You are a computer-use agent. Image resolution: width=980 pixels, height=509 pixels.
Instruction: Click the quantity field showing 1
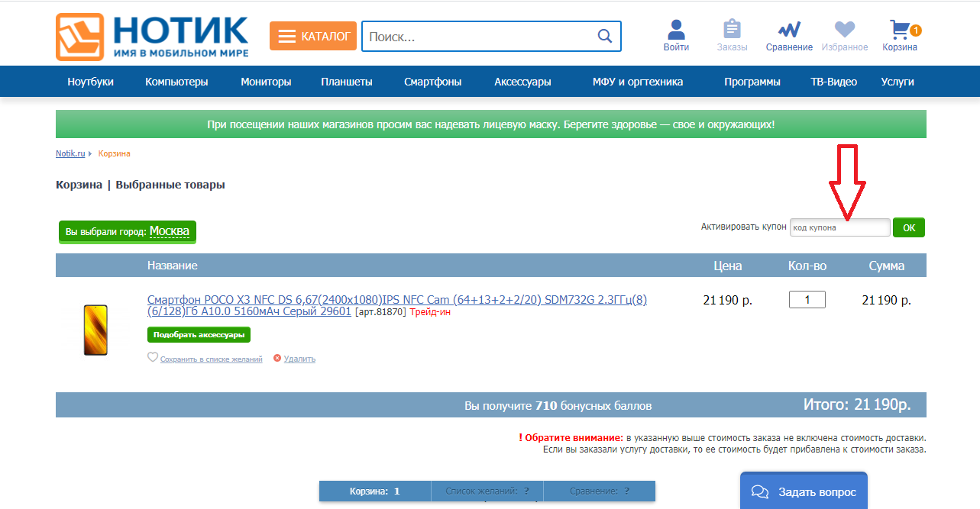tap(807, 300)
